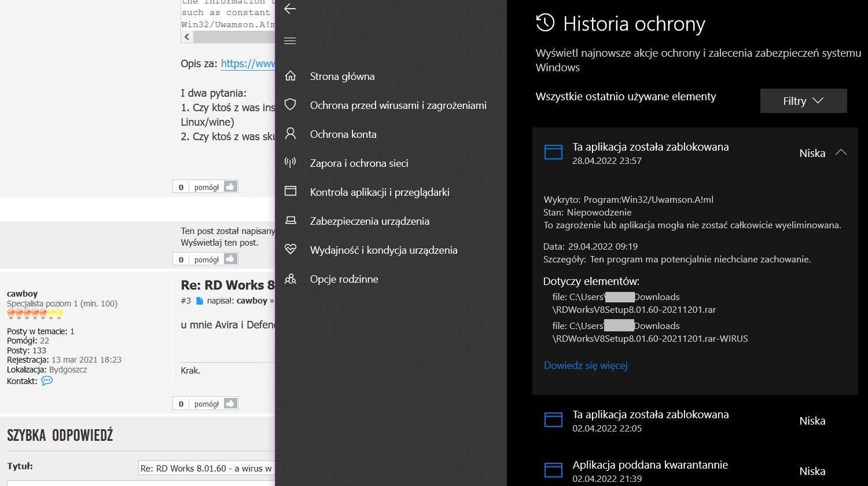The width and height of the screenshot is (868, 486).
Task: Click the Niska severity of the 28.04.2022 entry
Action: (812, 153)
